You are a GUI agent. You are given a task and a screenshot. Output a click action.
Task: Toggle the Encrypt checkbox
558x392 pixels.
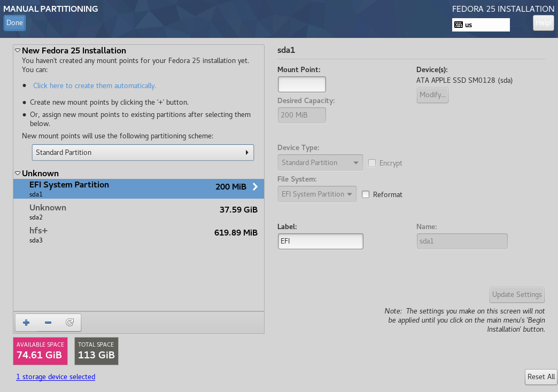coord(372,163)
